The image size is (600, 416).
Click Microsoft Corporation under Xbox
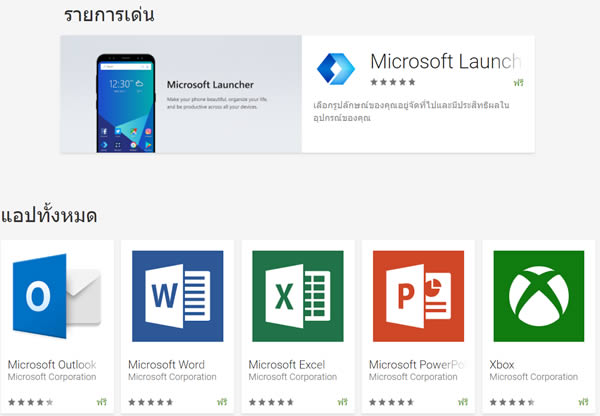534,378
